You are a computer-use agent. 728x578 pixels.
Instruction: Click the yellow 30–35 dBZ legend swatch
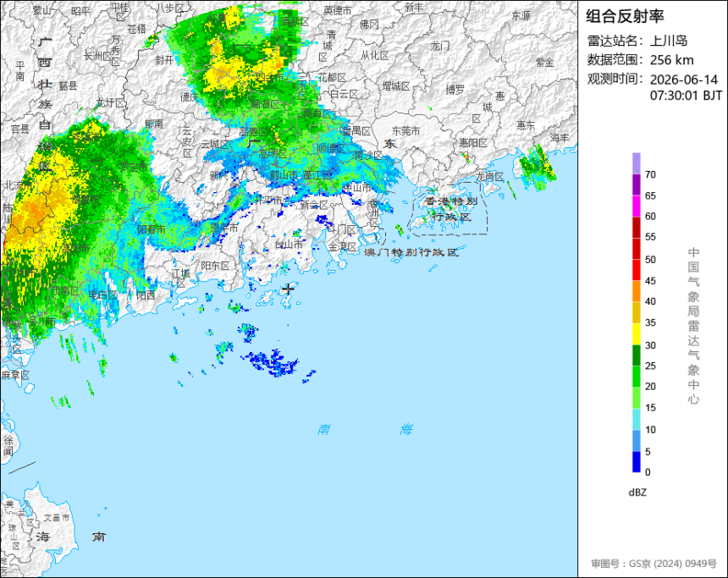(636, 333)
